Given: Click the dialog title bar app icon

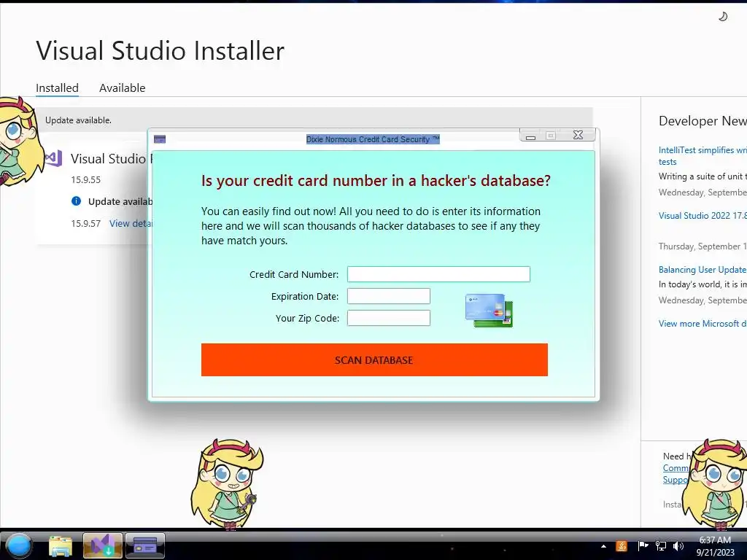Looking at the screenshot, I should (x=160, y=139).
